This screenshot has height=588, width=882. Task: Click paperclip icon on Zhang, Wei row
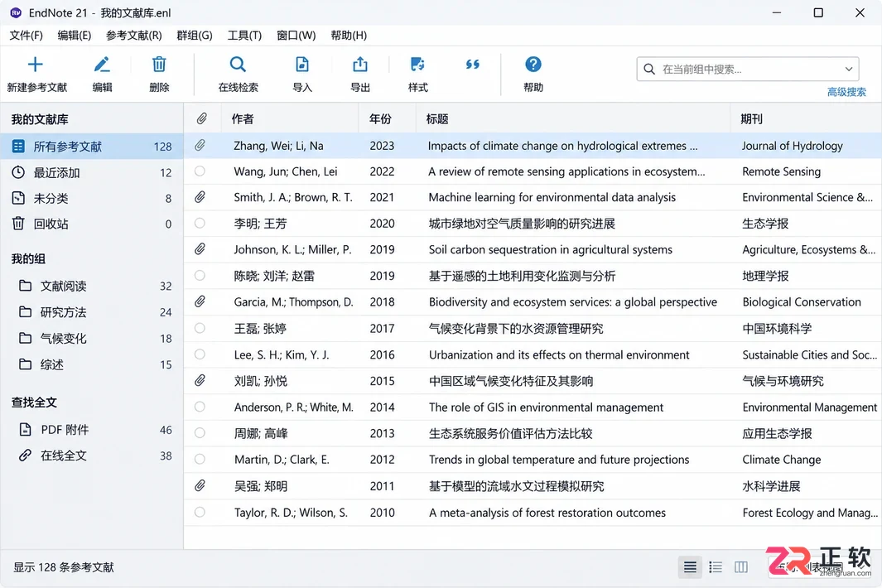click(200, 146)
